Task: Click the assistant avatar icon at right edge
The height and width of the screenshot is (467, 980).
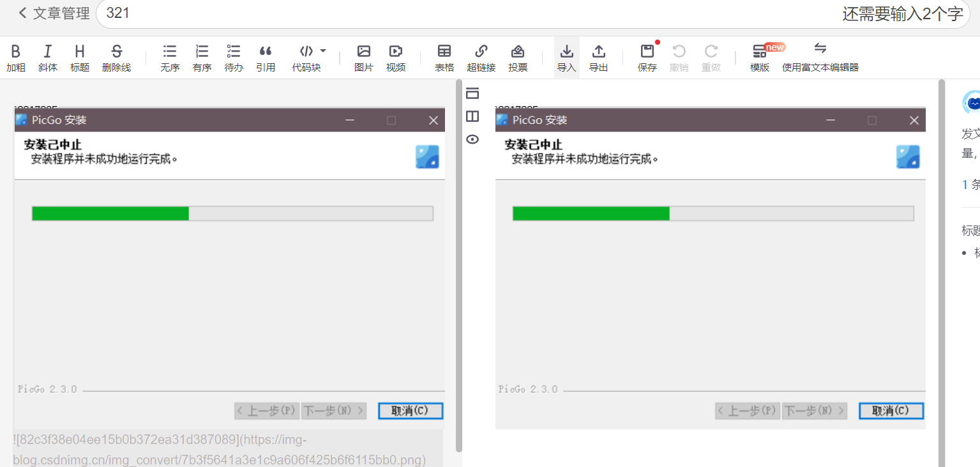Action: point(972,102)
